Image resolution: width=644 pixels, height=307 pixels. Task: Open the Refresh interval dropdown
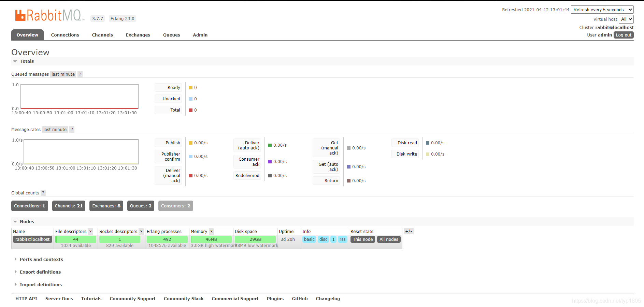point(602,10)
